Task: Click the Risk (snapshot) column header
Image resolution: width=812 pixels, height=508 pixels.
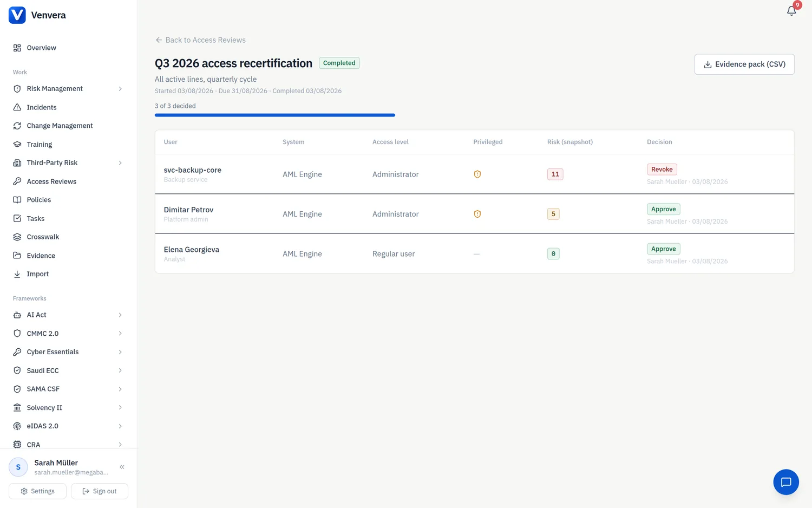Action: pyautogui.click(x=570, y=142)
